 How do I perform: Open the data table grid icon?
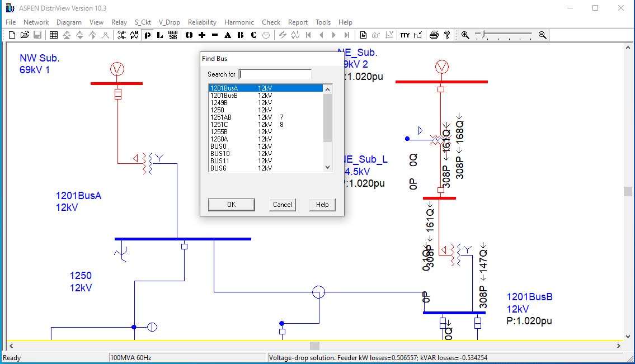[x=54, y=35]
